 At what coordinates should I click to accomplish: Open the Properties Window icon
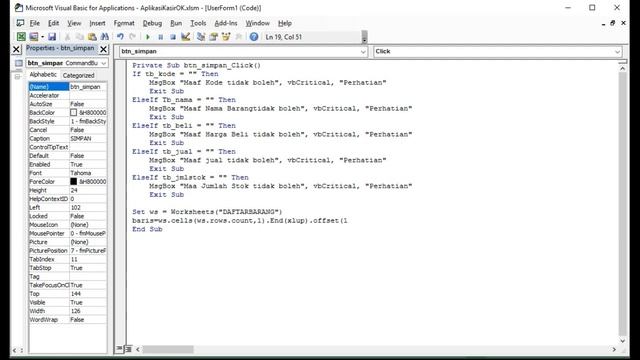(213, 37)
